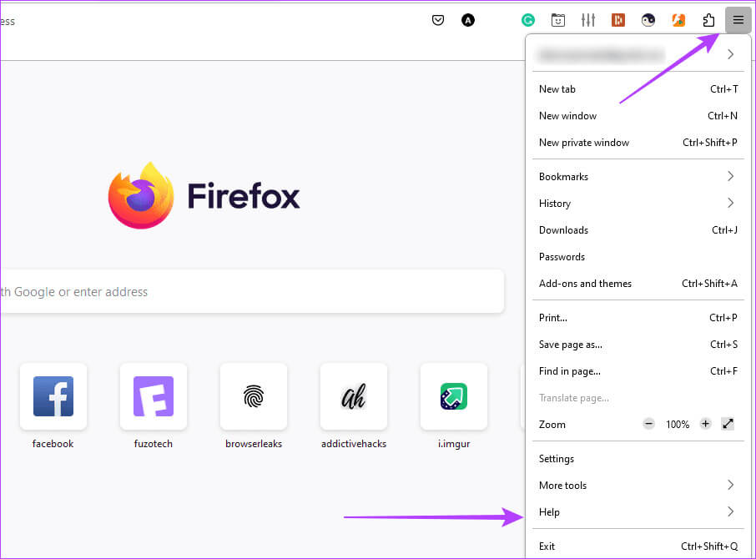Open the Firefox hamburger application menu
Viewport: 756px width, 559px height.
738,20
